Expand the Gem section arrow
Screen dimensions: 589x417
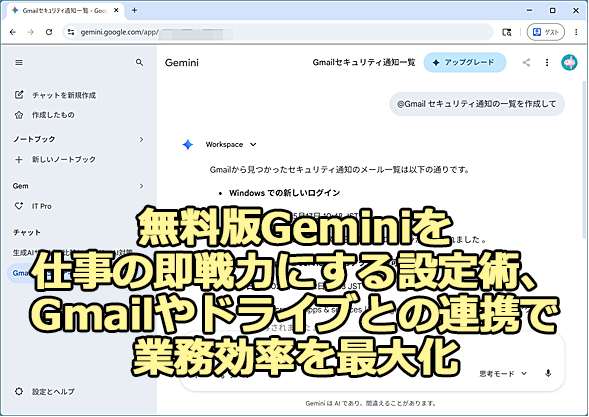[141, 186]
